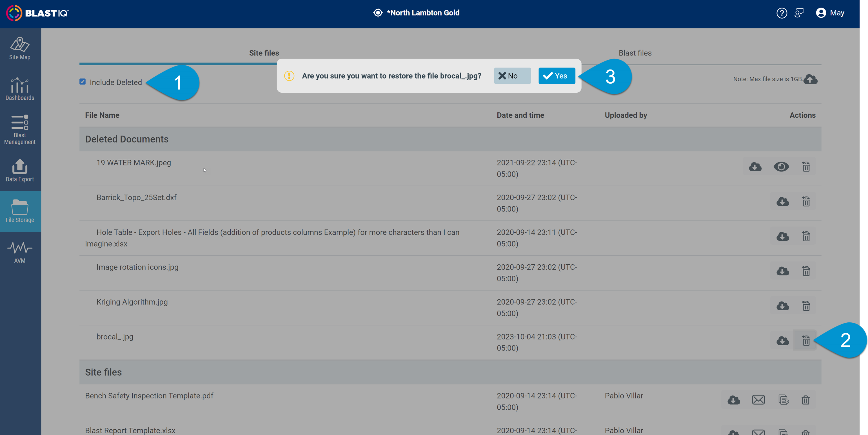Select the 19 WATER MARK.jpeg file name

tap(134, 163)
